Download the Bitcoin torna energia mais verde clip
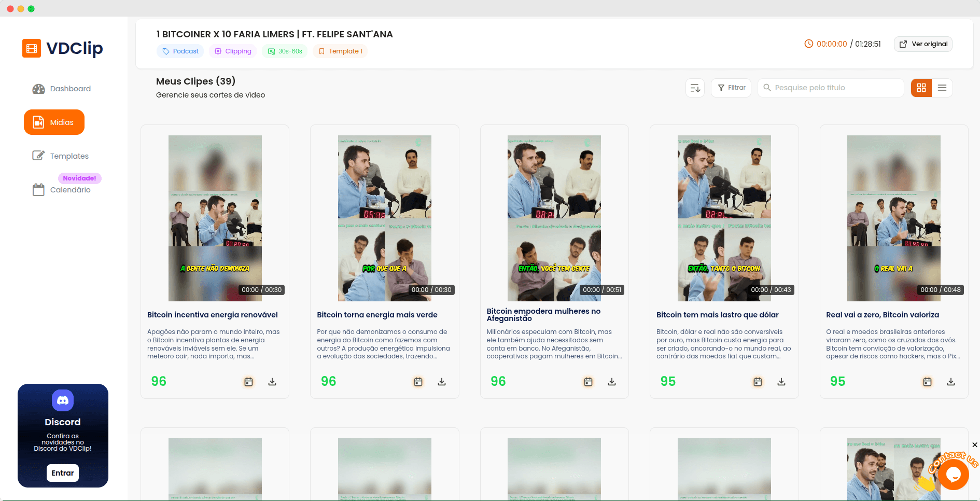The width and height of the screenshot is (980, 501). click(x=442, y=382)
